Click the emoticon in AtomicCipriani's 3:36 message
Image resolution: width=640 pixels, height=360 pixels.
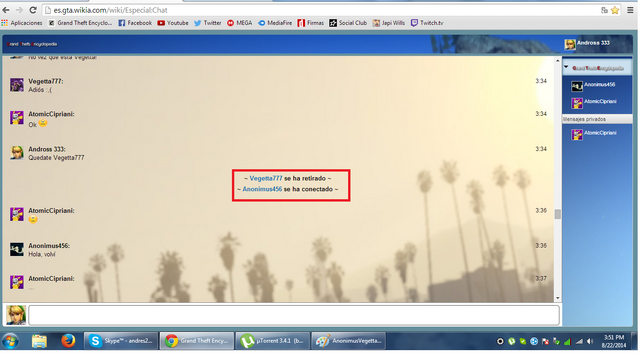point(33,219)
